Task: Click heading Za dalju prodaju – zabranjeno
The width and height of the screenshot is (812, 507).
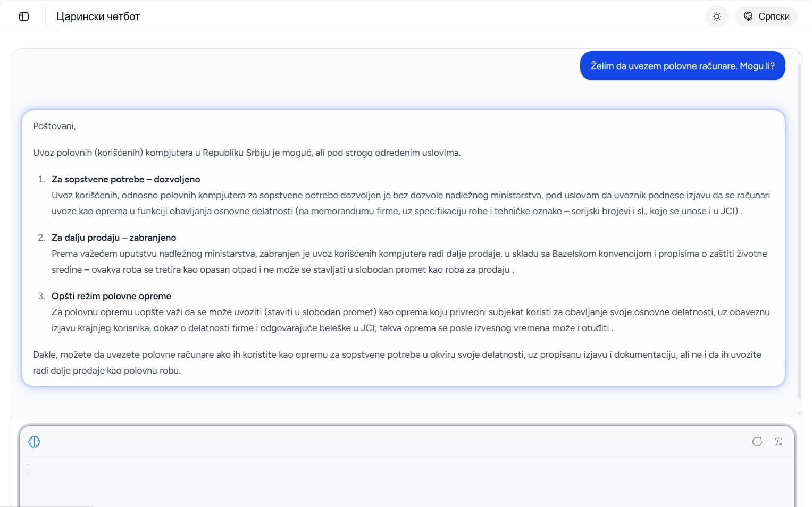Action: coord(114,238)
